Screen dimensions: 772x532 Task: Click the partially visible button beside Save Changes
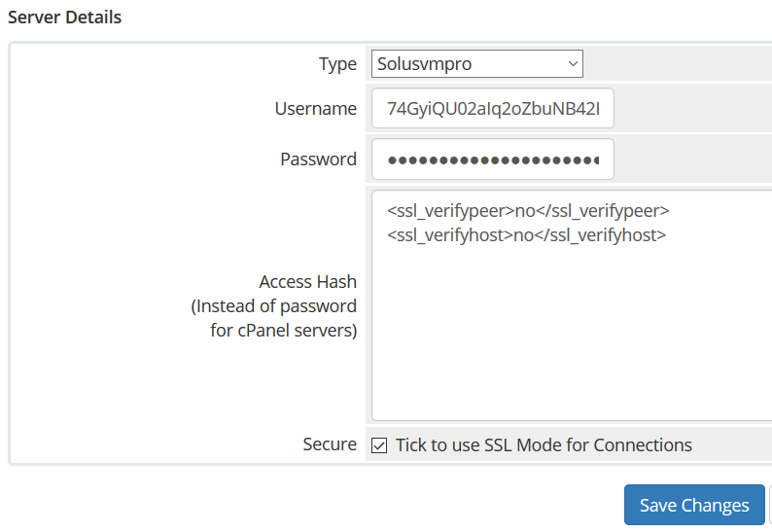[x=770, y=505]
